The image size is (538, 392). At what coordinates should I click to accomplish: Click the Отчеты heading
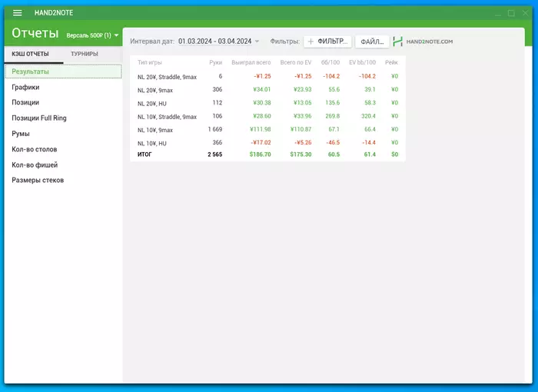coord(35,33)
